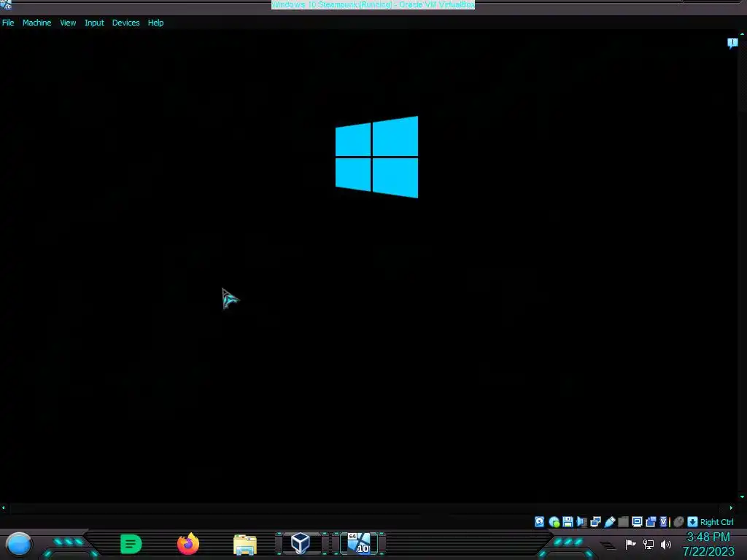Open the VirtualBox notification center icon

pos(732,43)
